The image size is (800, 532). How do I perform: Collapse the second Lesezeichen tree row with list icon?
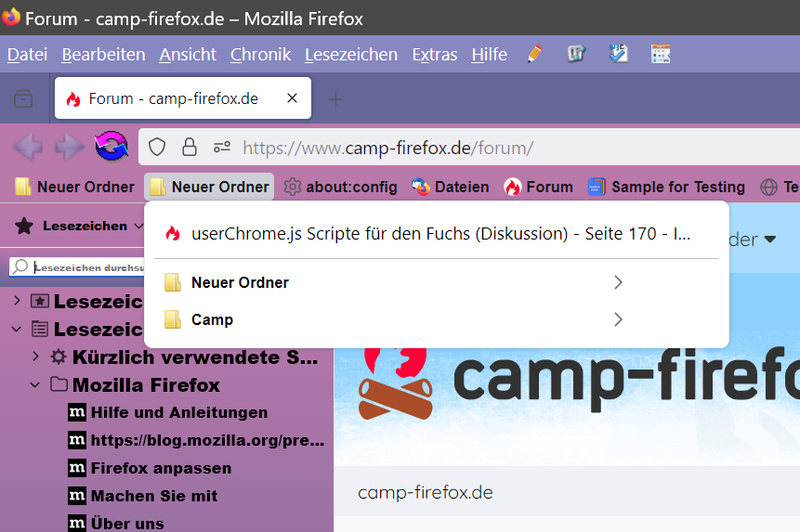(x=17, y=329)
